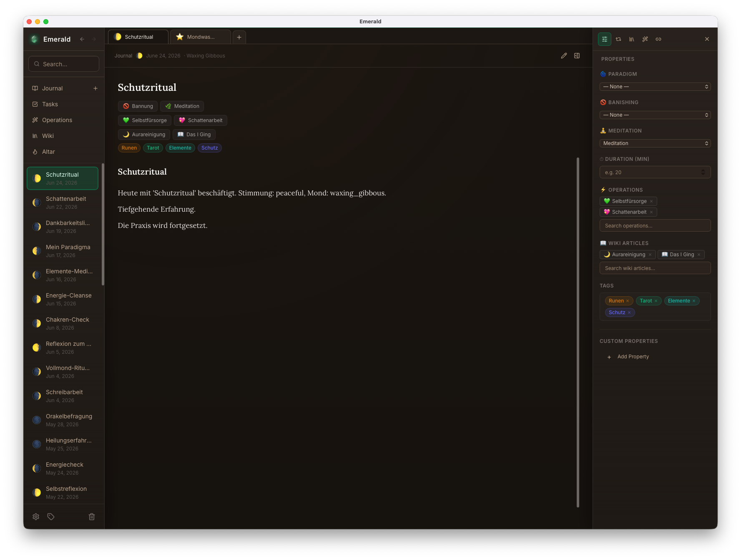Image resolution: width=741 pixels, height=560 pixels.
Task: Open the Banishing dropdown
Action: [655, 115]
